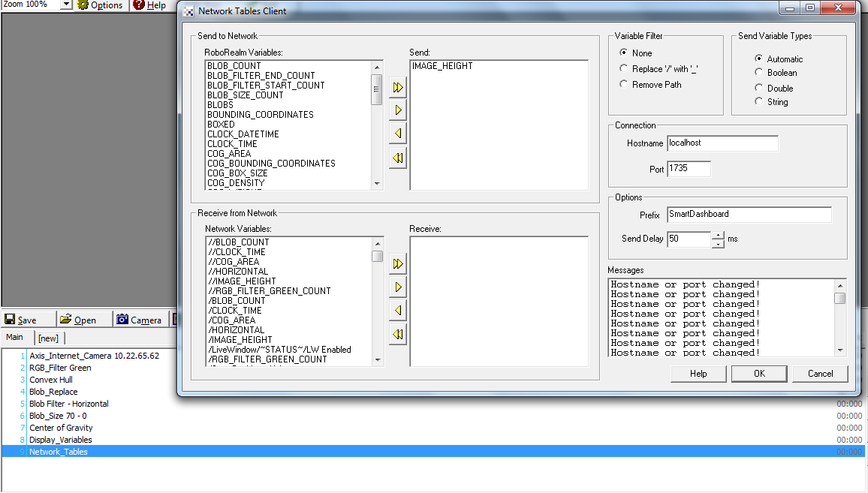Click Network Variables list scroll-down arrow
Viewport: 868px width, 493px height.
378,360
